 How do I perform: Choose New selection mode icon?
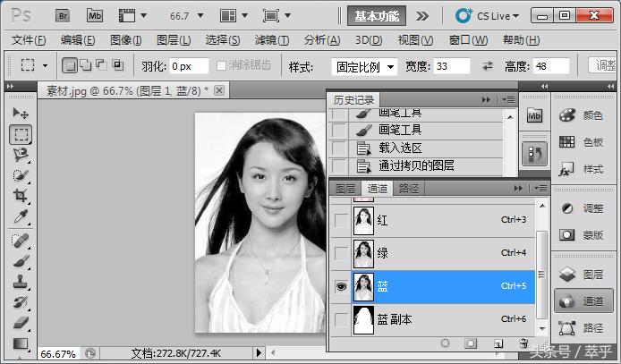tap(70, 65)
